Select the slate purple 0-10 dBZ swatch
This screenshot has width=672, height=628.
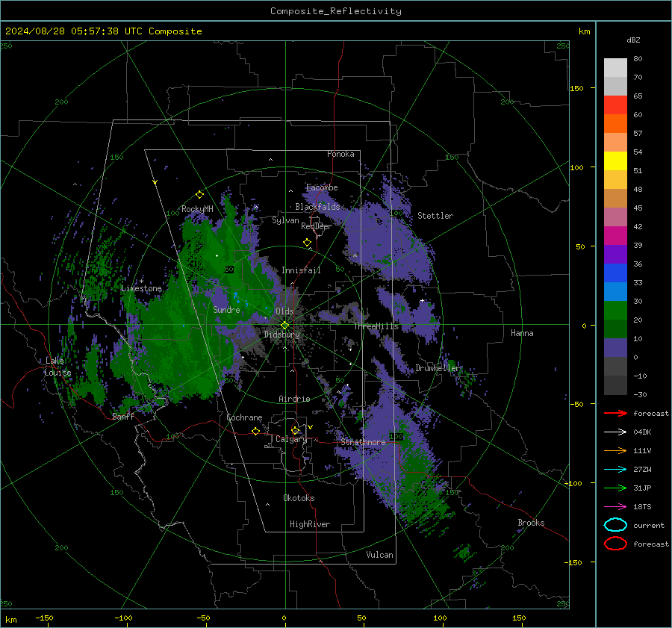[615, 348]
